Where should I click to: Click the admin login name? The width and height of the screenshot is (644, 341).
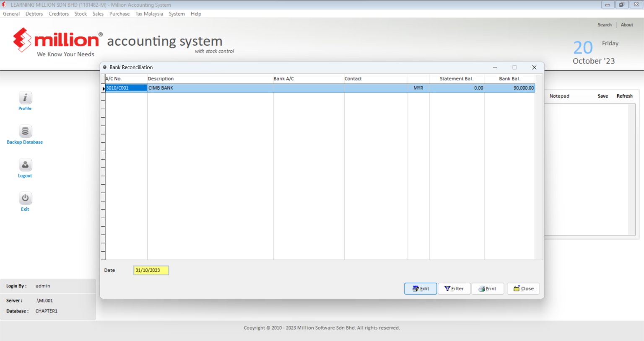click(43, 286)
